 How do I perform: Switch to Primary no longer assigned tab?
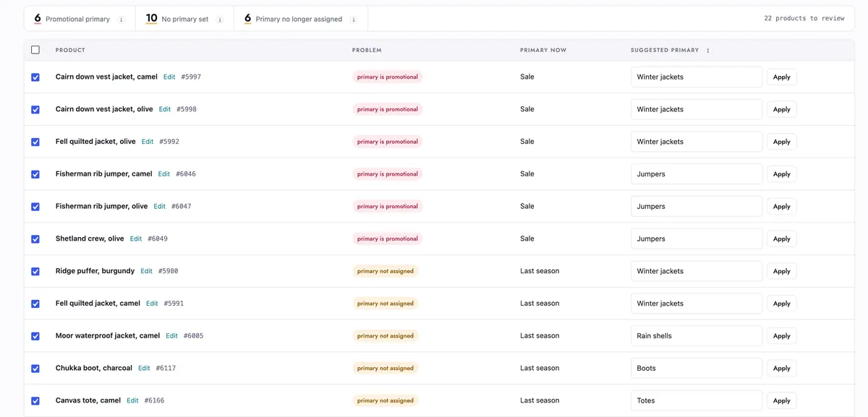pos(301,19)
